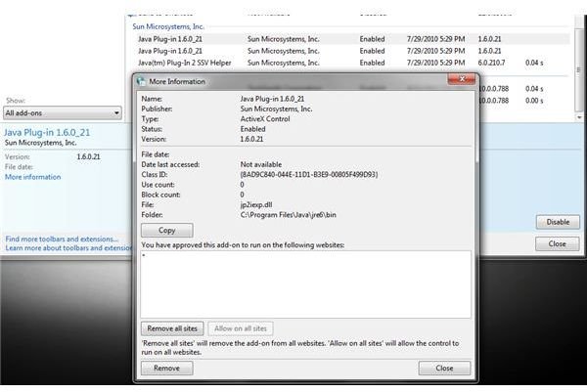Viewport: 587px width, 392px height.
Task: Click Java Plug-in 1.6.0_21 heading in details pane
Action: [x=47, y=132]
